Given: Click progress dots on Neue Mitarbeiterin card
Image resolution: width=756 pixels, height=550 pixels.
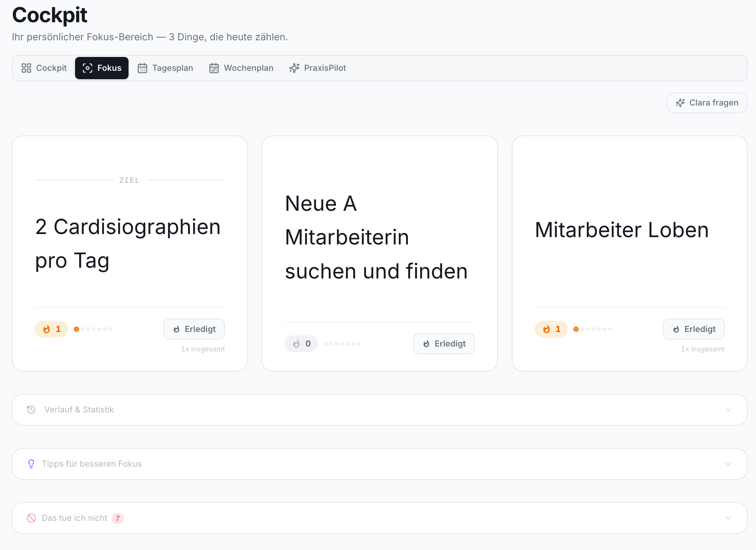Looking at the screenshot, I should (342, 344).
